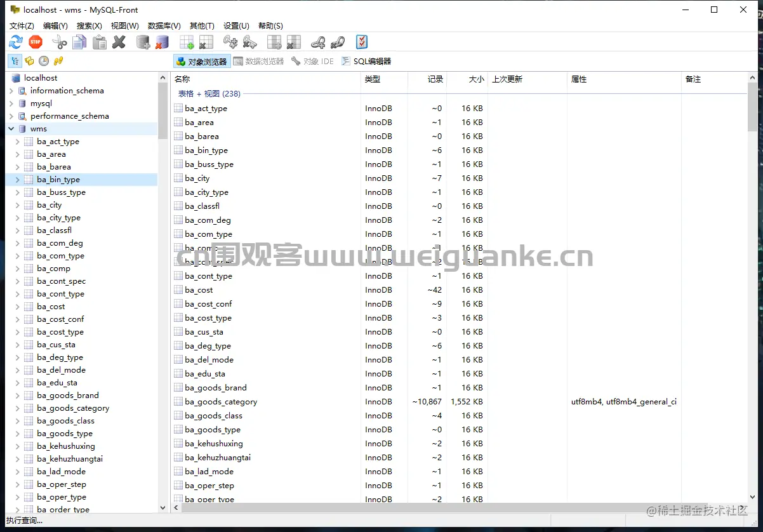The height and width of the screenshot is (532, 763).
Task: Open the 帮助(S) menu
Action: [270, 25]
